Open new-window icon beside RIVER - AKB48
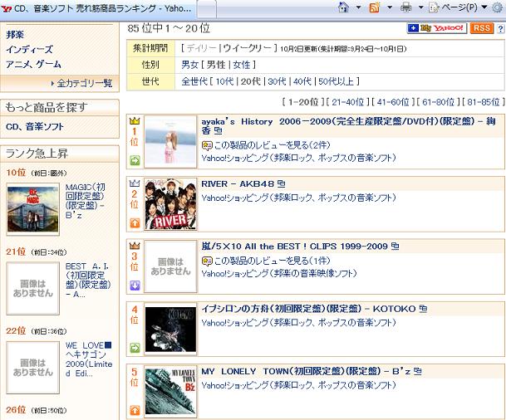Image resolution: width=506 pixels, height=420 pixels. 282,183
